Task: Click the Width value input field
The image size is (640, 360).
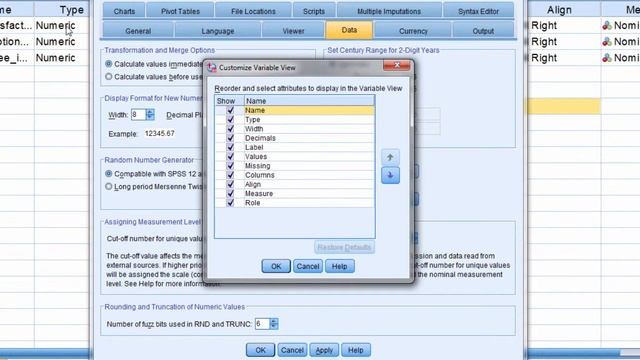Action: click(138, 115)
